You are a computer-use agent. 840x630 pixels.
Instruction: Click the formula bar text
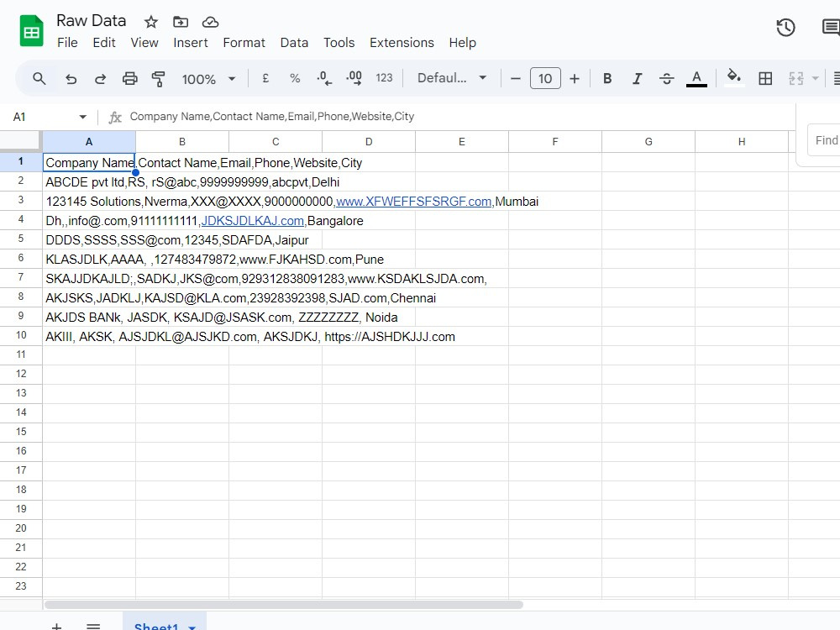coord(271,116)
